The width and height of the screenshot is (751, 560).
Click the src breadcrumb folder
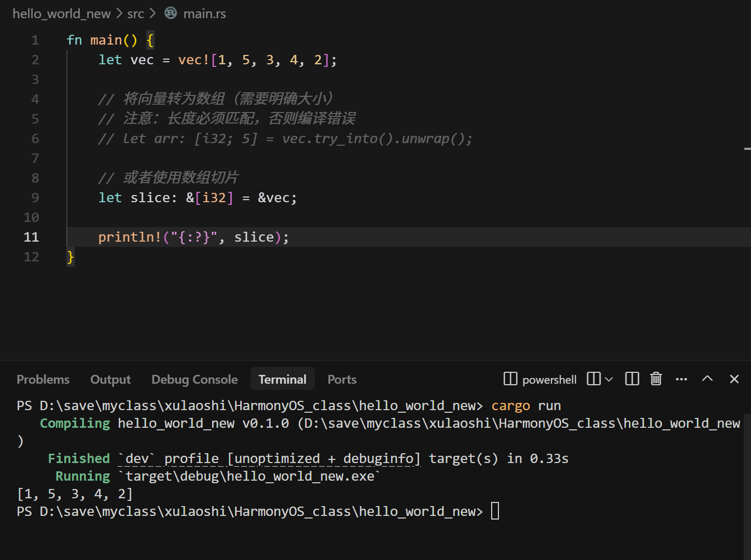click(135, 13)
